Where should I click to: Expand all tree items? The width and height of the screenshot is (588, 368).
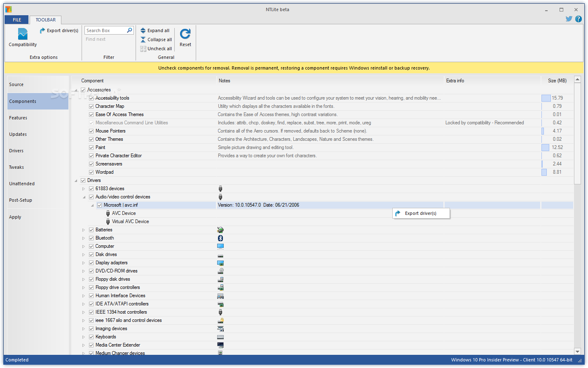click(x=155, y=30)
